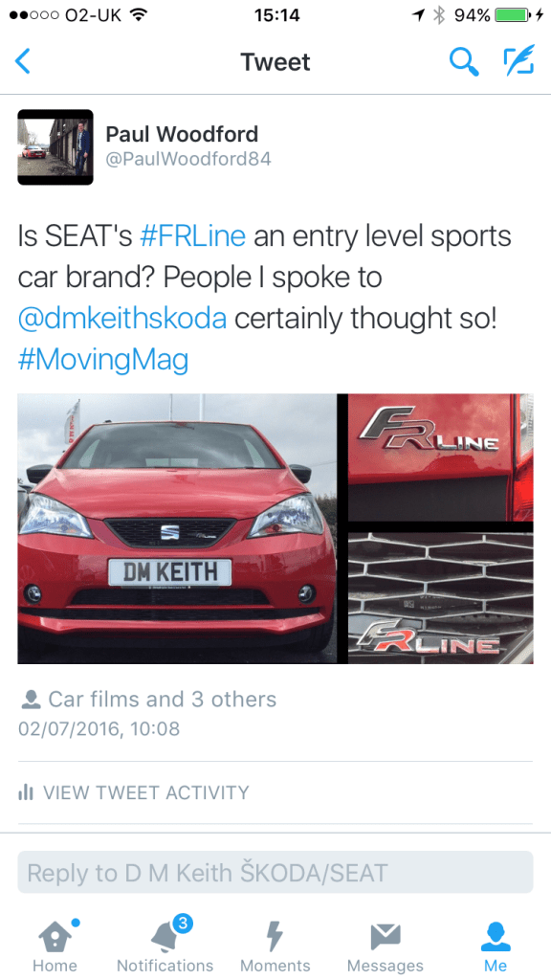View the grille FR Line photo
The width and height of the screenshot is (551, 980).
pyautogui.click(x=440, y=597)
